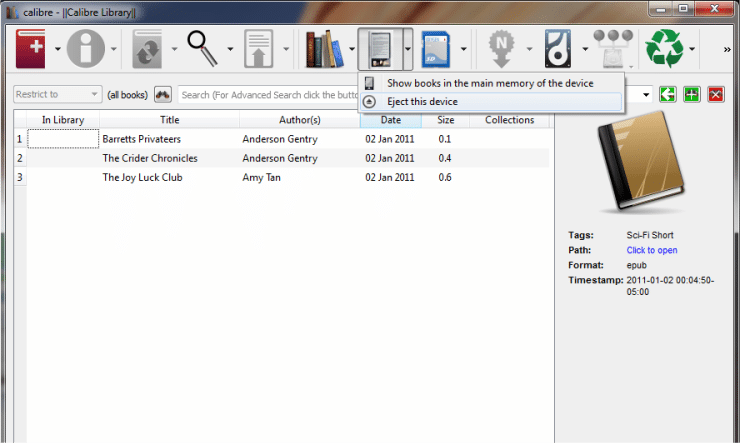Expand the SD card dropdown arrow
The image size is (740, 443).
click(463, 49)
